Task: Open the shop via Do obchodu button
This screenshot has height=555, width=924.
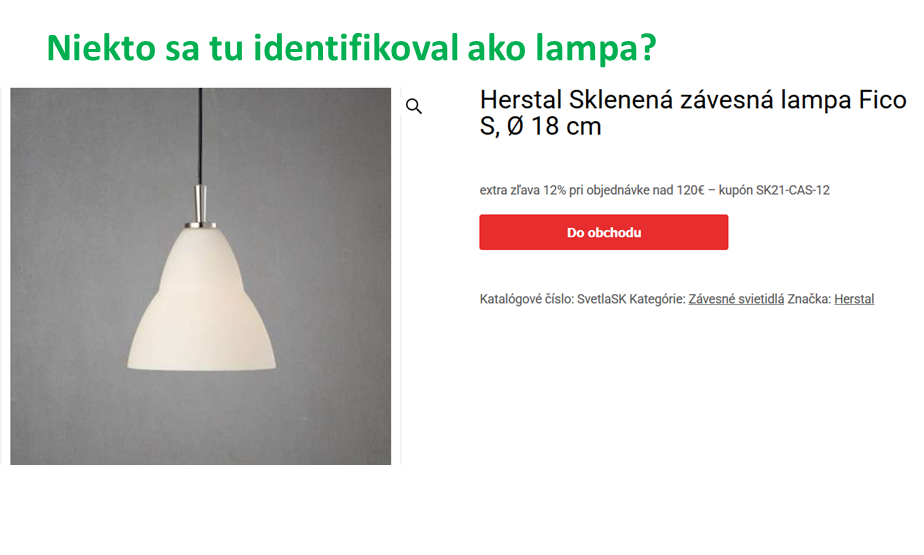Action: click(x=603, y=232)
